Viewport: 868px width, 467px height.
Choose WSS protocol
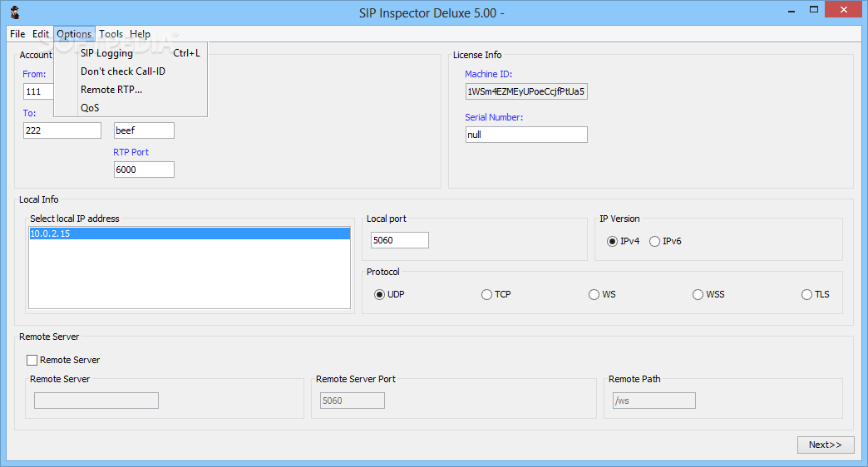tap(708, 294)
